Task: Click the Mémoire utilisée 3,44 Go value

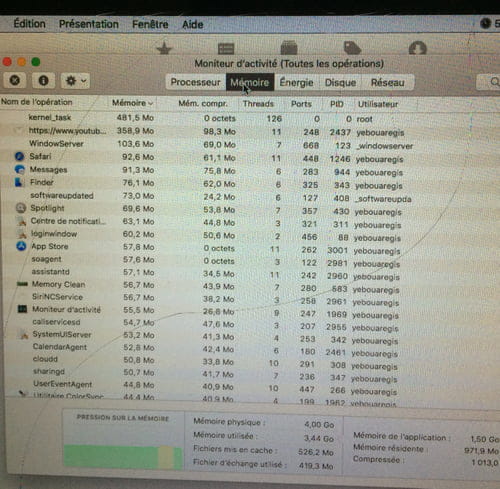Action: click(319, 438)
